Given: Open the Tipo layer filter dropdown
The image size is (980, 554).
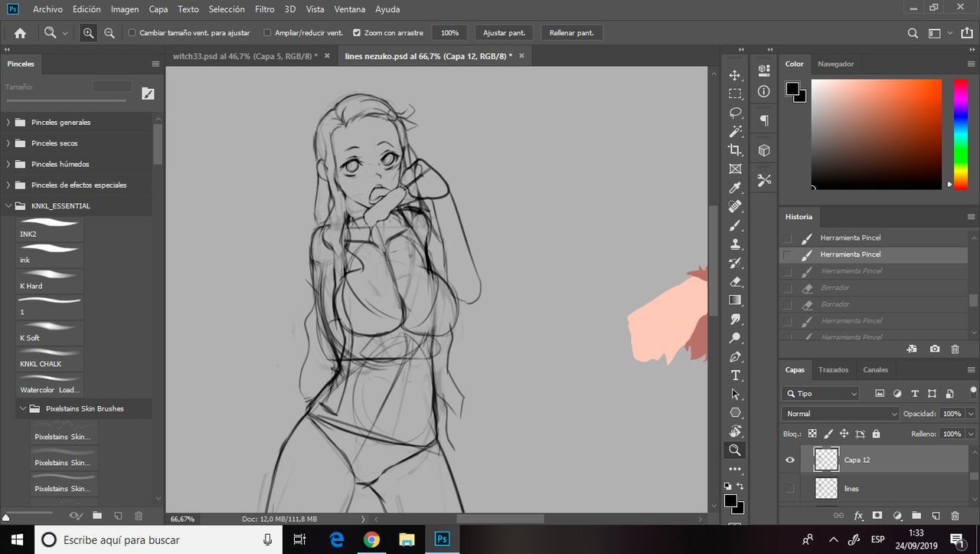Looking at the screenshot, I should pyautogui.click(x=822, y=393).
